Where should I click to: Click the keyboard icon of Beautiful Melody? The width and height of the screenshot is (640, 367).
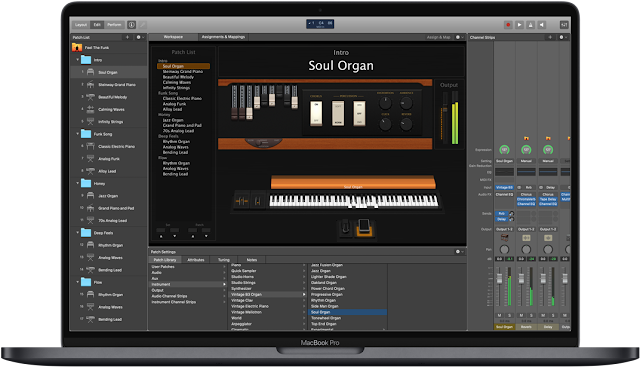[90, 97]
